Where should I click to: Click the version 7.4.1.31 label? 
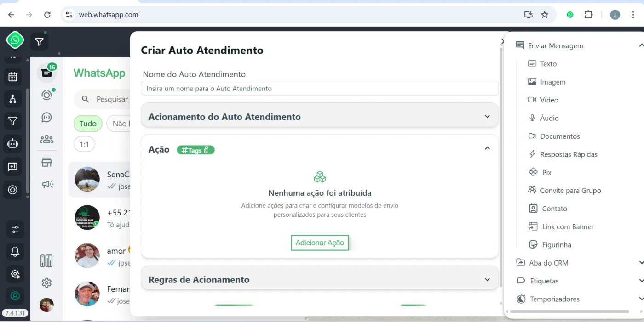pyautogui.click(x=15, y=313)
